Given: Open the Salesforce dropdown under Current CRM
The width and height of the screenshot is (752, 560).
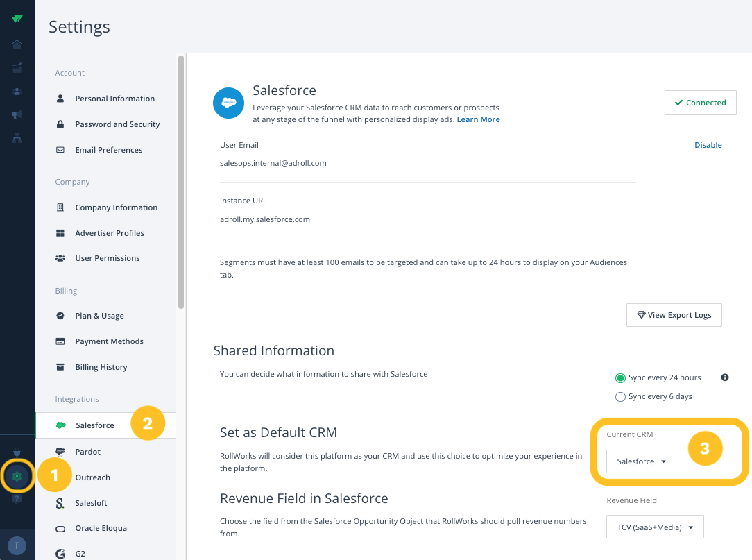Looking at the screenshot, I should coord(641,461).
